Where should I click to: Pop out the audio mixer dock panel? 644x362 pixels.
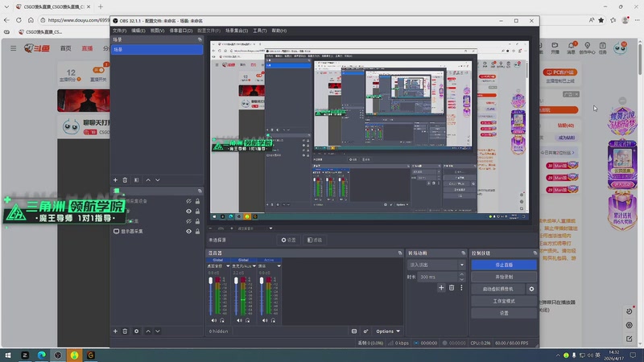(x=400, y=253)
